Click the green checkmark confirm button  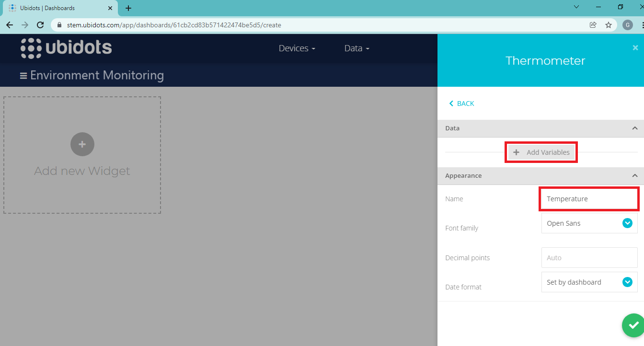[633, 325]
